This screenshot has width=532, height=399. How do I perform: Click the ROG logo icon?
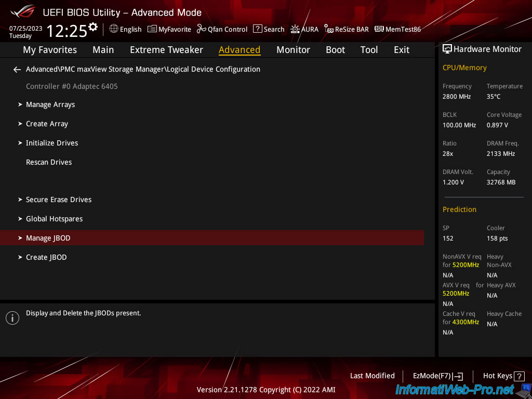(x=23, y=12)
